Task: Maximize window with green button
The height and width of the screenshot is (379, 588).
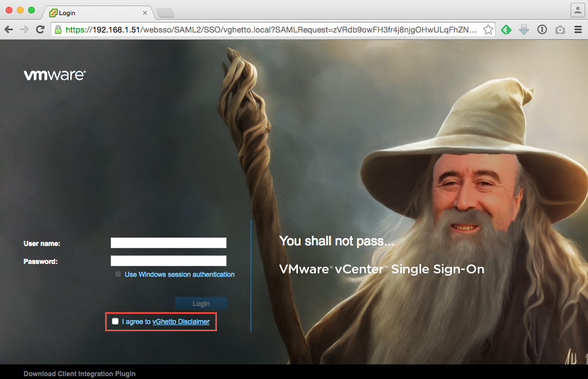Action: point(31,10)
